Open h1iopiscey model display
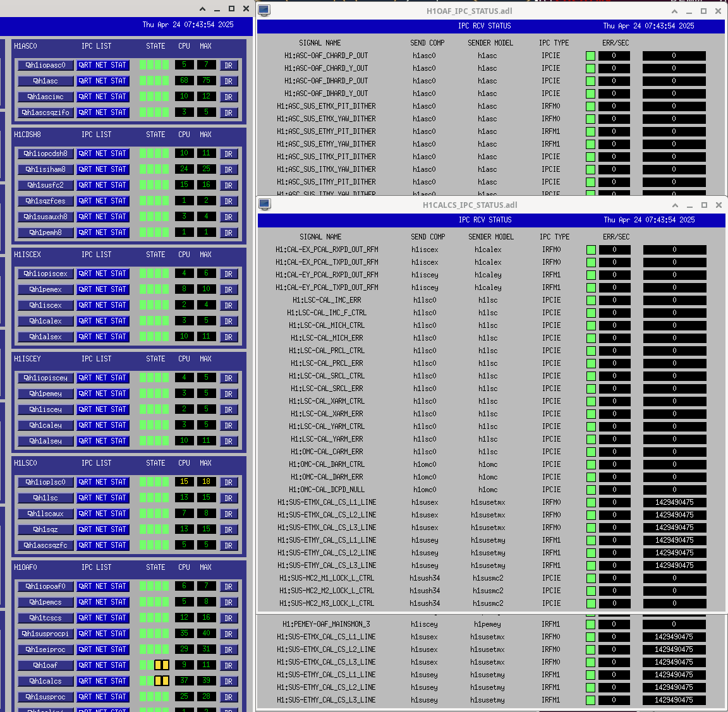The width and height of the screenshot is (728, 712). coord(45,378)
